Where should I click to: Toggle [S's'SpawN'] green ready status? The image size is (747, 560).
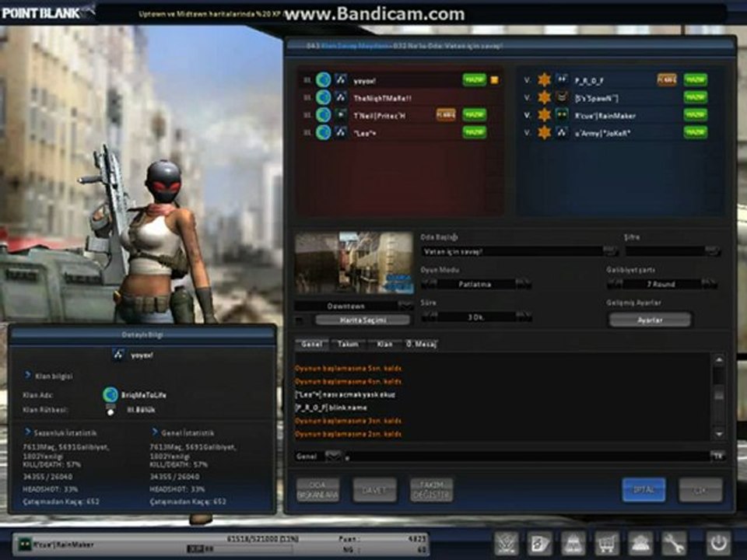tap(696, 97)
